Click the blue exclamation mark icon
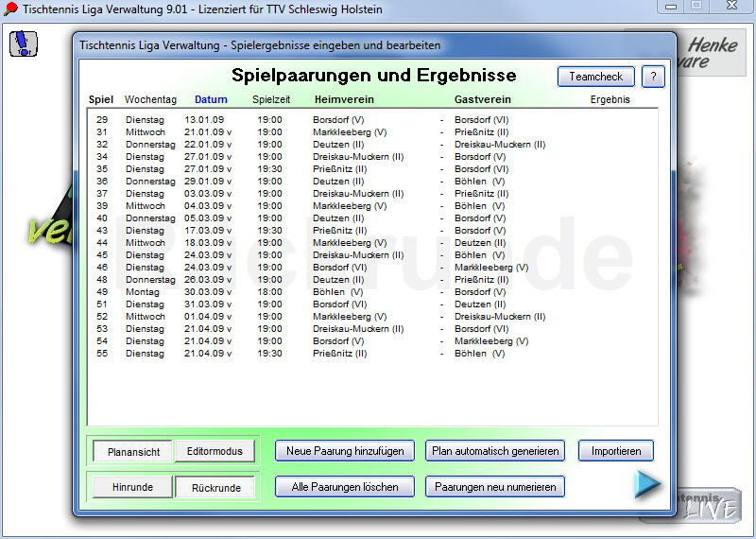The height and width of the screenshot is (539, 756). [24, 43]
